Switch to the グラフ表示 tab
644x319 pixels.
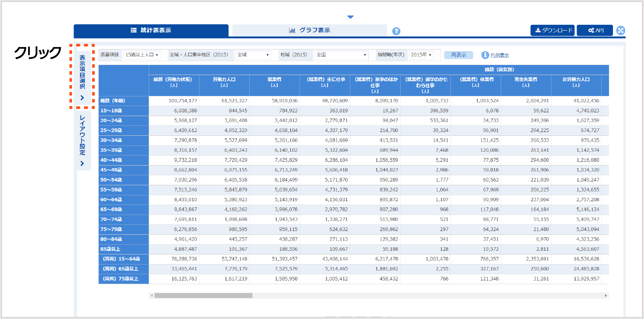[310, 30]
